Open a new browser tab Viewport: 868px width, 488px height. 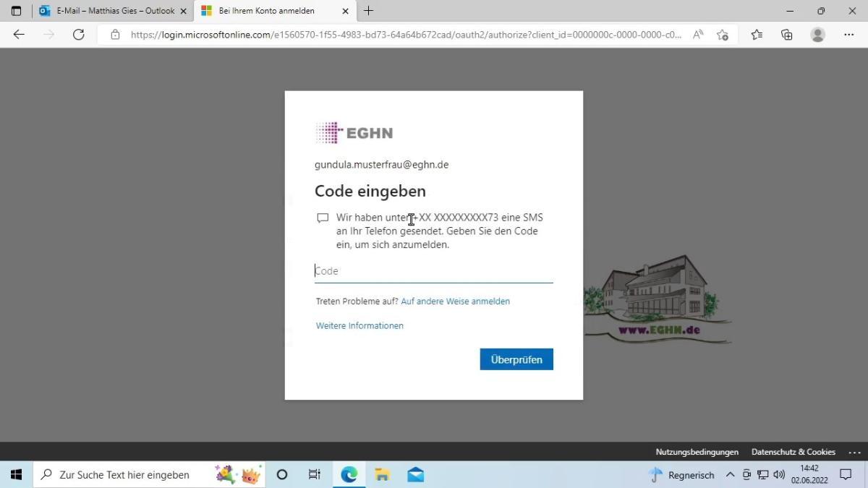click(x=368, y=11)
